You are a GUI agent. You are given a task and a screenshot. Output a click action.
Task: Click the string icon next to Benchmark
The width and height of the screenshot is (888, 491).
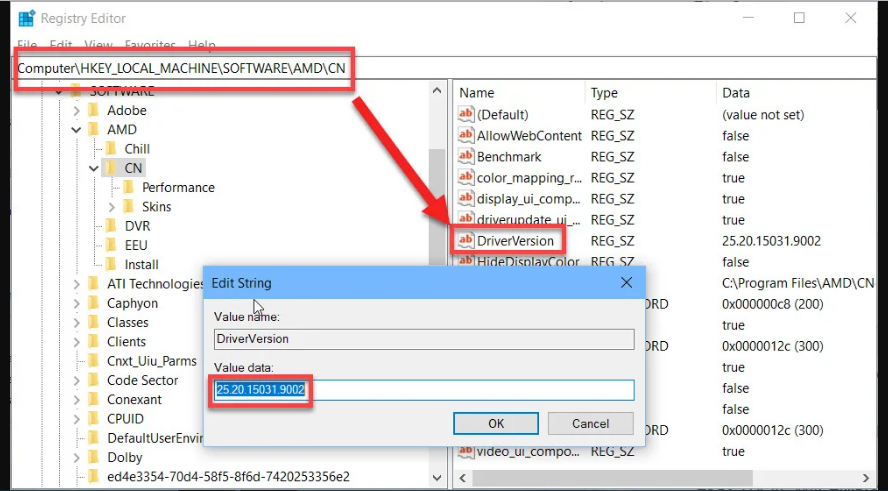click(466, 156)
